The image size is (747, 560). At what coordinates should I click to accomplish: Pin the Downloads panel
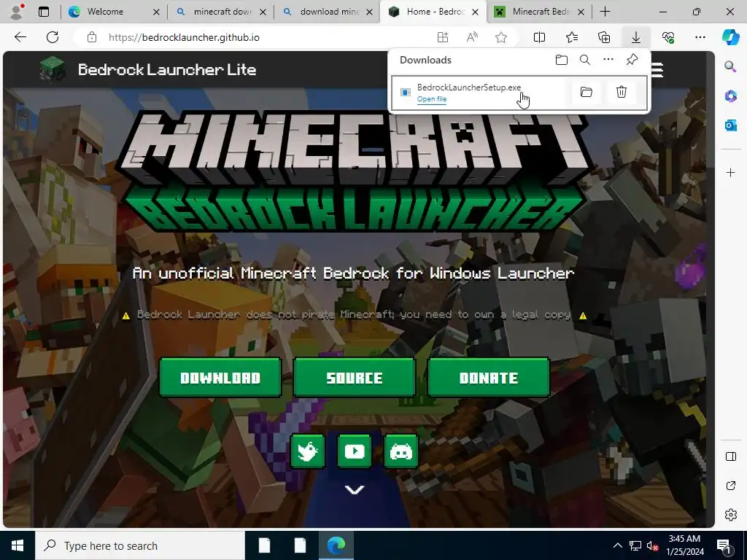tap(632, 60)
